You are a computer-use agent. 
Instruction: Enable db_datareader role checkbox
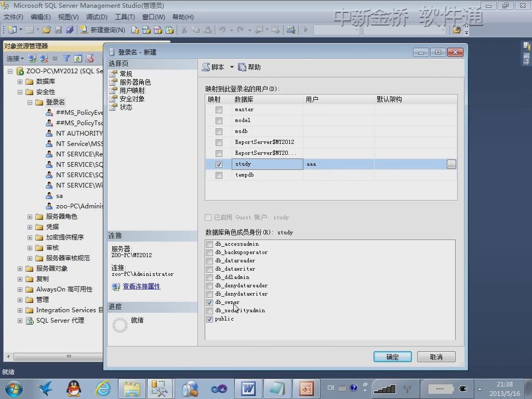pyautogui.click(x=210, y=261)
